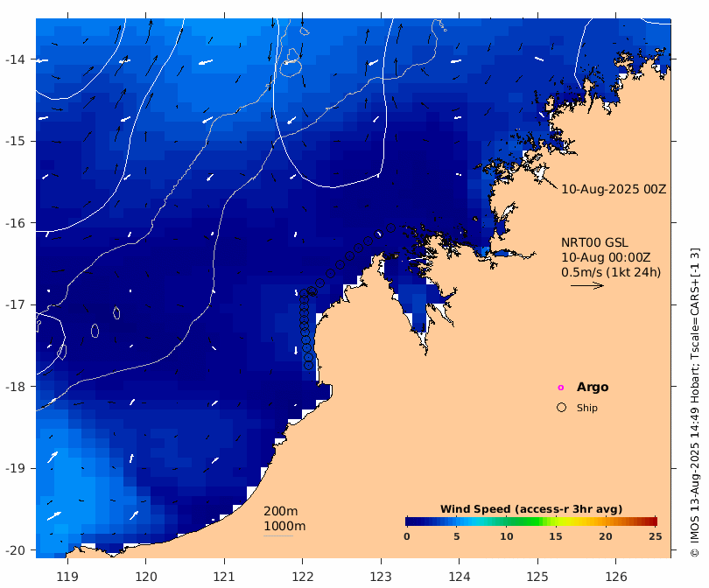Click the color bar tick label '25'
Viewport: 709px width, 588px height.
pos(656,536)
